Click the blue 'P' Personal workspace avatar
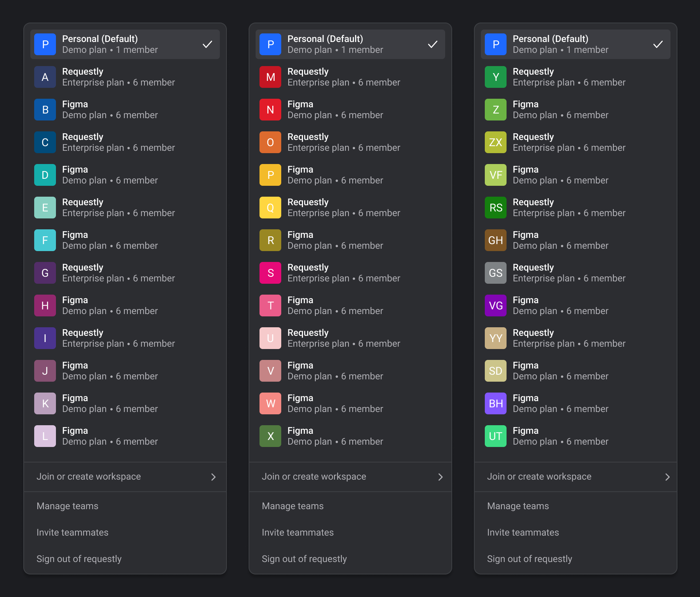700x597 pixels. pyautogui.click(x=45, y=44)
